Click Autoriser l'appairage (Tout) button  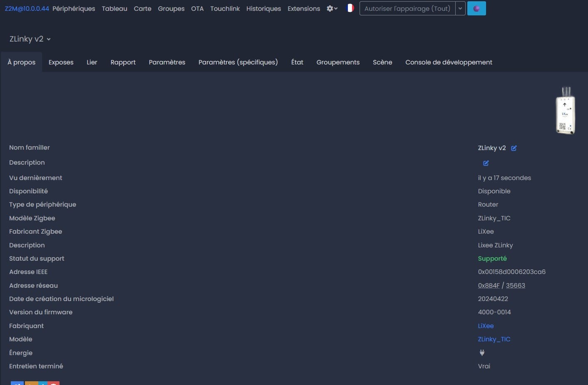407,8
